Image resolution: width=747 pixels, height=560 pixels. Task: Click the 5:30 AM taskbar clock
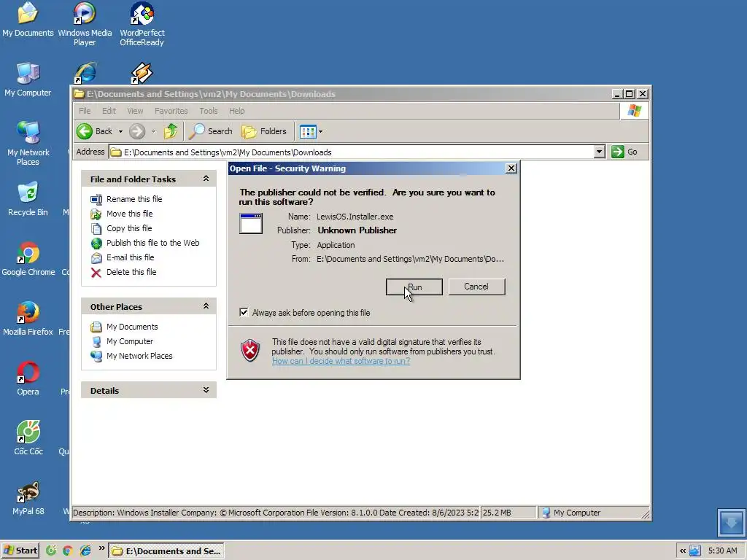point(722,551)
